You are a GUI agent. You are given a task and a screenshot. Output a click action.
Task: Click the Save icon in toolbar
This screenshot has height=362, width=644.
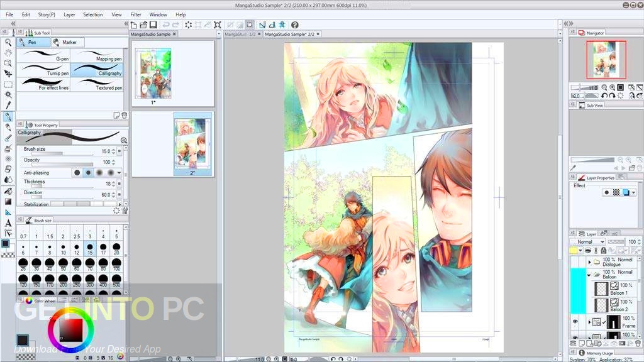(153, 25)
